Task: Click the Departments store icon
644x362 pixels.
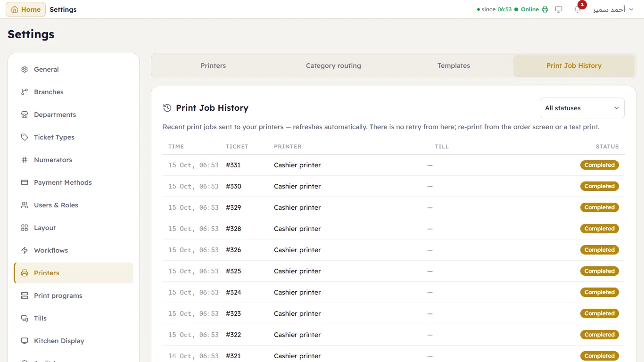Action: click(x=25, y=115)
